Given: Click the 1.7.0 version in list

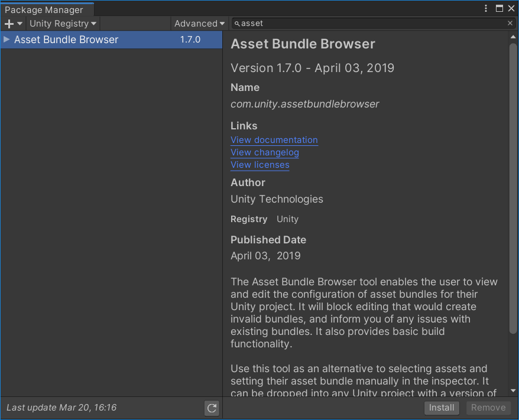Looking at the screenshot, I should [190, 40].
